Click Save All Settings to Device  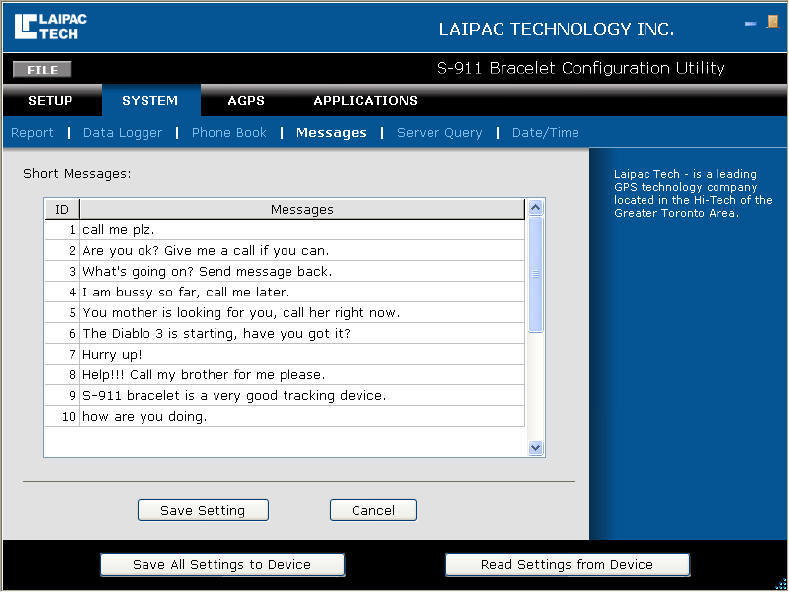(x=222, y=565)
